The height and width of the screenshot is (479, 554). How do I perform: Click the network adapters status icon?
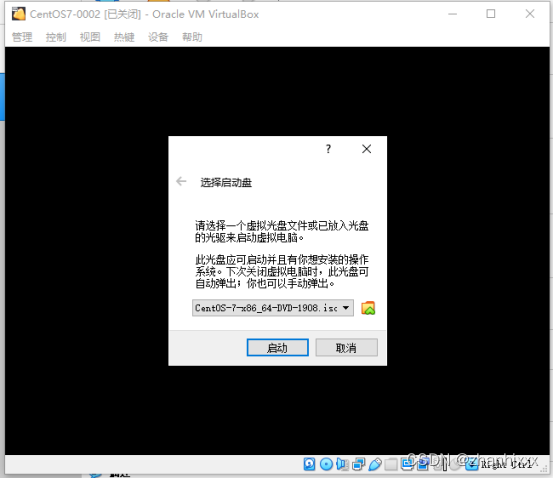click(358, 464)
